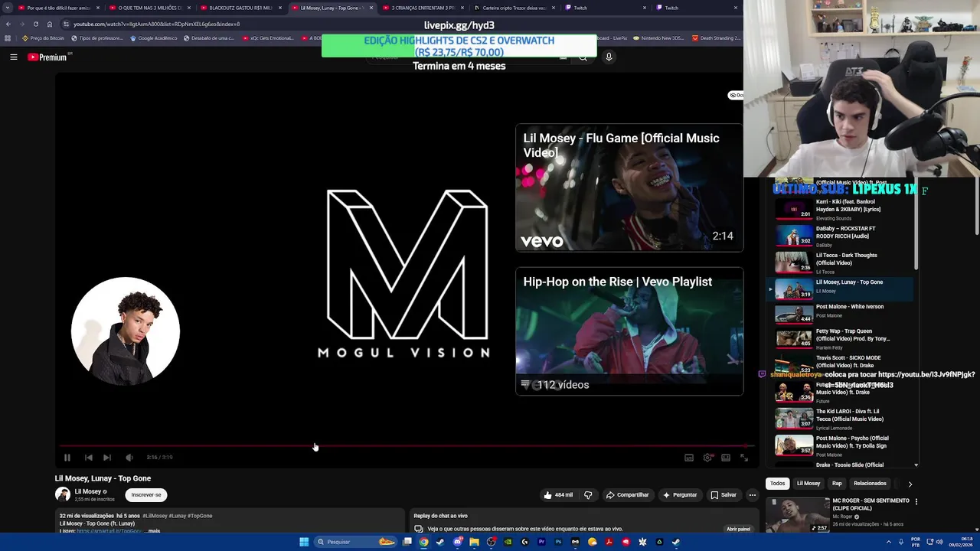Screen dimensions: 980x551
Task: Expand description with ...mais
Action: coord(153,531)
